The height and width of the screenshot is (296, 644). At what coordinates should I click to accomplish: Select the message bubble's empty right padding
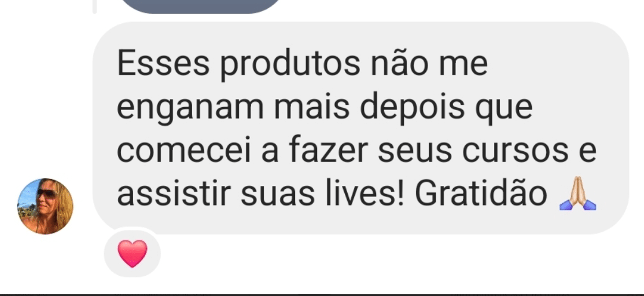pyautogui.click(x=613, y=128)
